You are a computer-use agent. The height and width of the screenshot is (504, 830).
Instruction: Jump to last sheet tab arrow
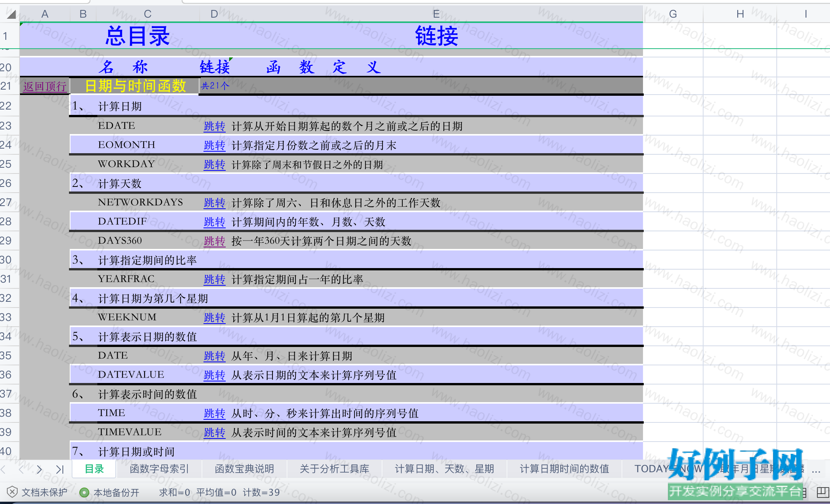point(59,469)
